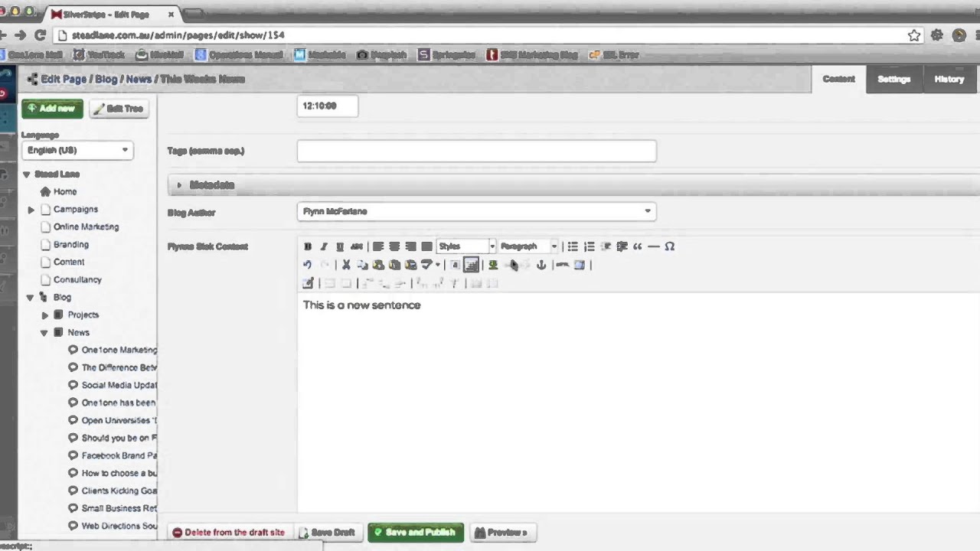980x551 pixels.
Task: Click the Add new button
Action: click(52, 109)
